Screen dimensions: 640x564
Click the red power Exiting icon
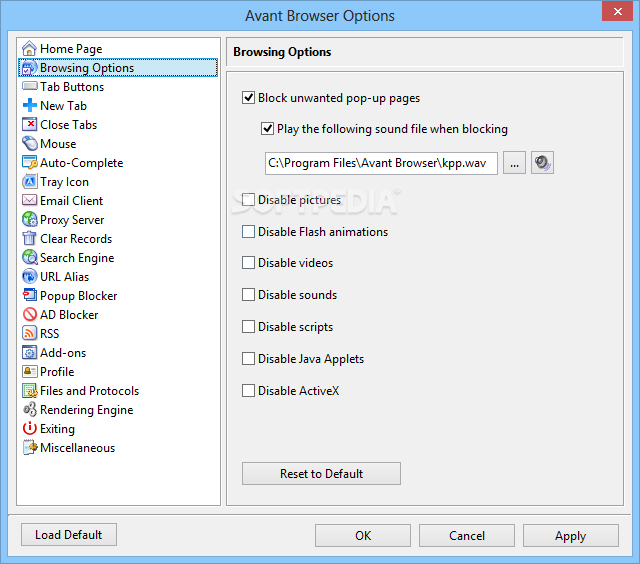(29, 429)
